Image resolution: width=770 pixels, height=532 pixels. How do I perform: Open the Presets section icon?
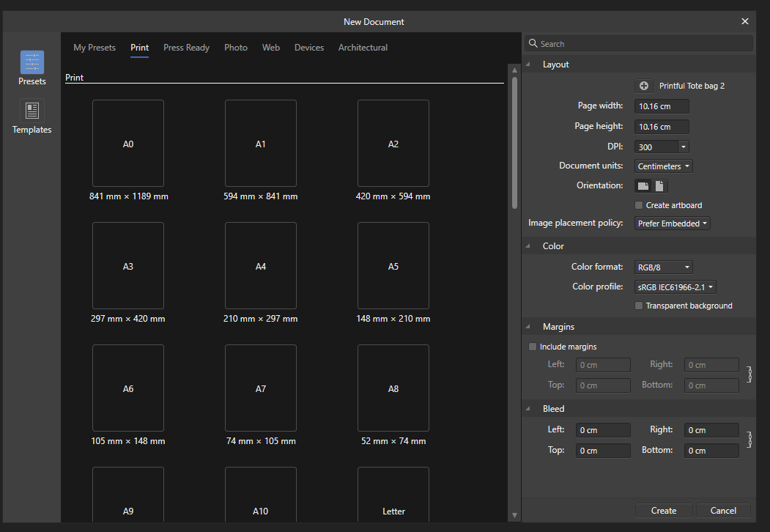click(32, 62)
